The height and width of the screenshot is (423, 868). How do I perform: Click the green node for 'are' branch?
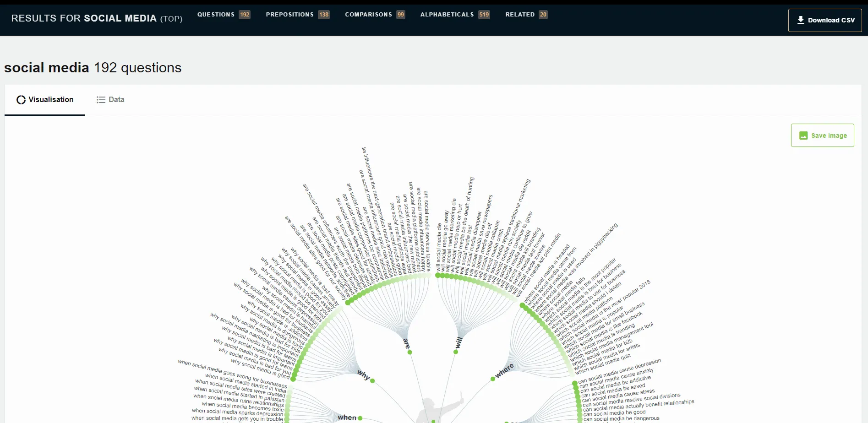(410, 352)
